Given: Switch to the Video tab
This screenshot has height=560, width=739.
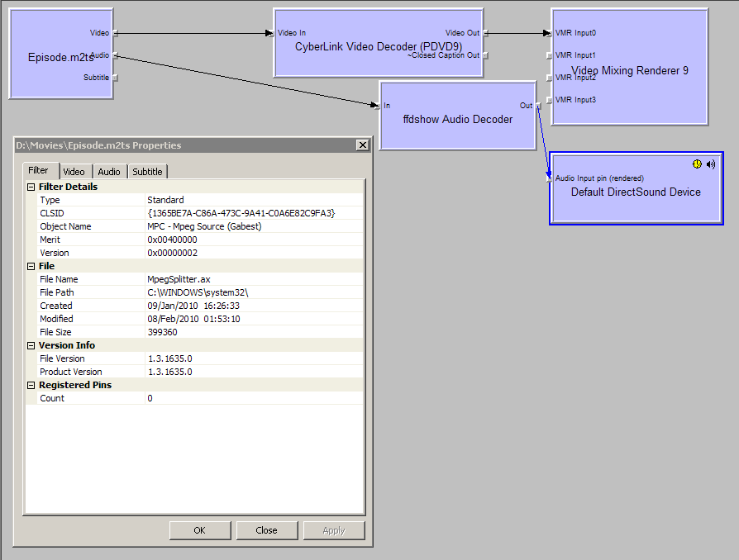Looking at the screenshot, I should tap(74, 172).
